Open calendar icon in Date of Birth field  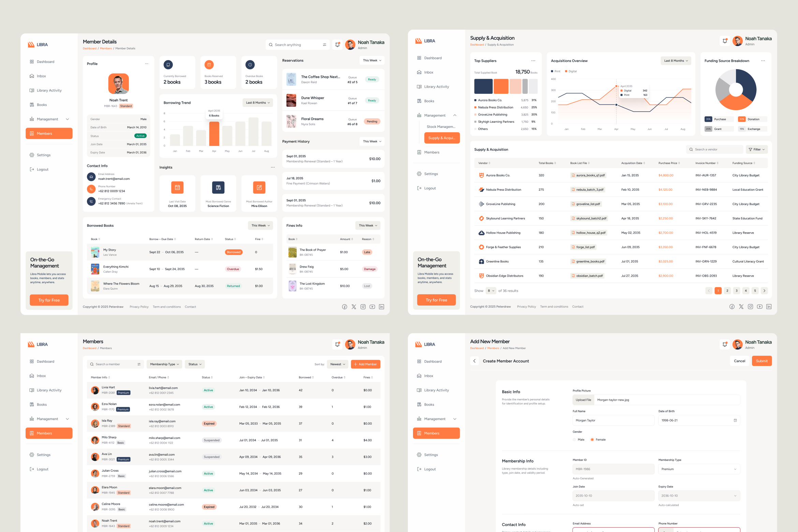735,420
